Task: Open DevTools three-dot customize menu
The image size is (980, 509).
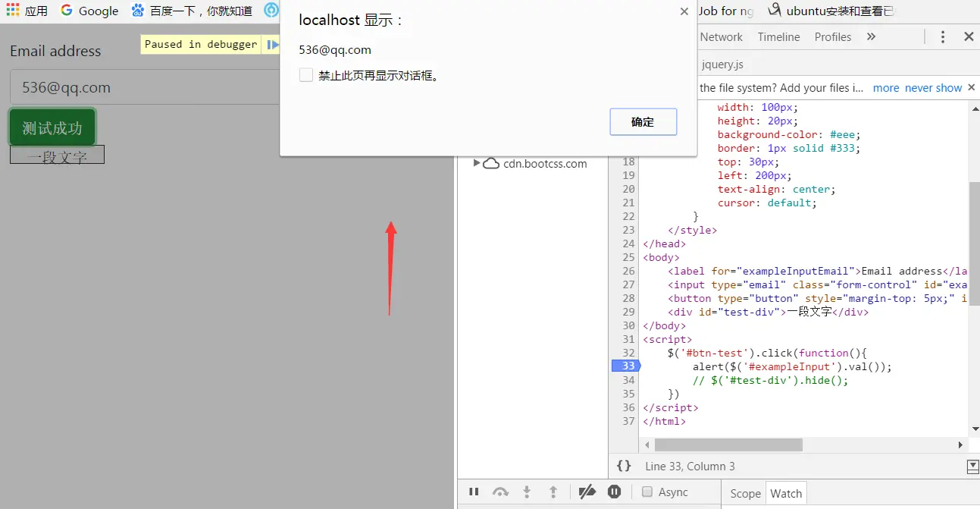Action: (x=943, y=36)
